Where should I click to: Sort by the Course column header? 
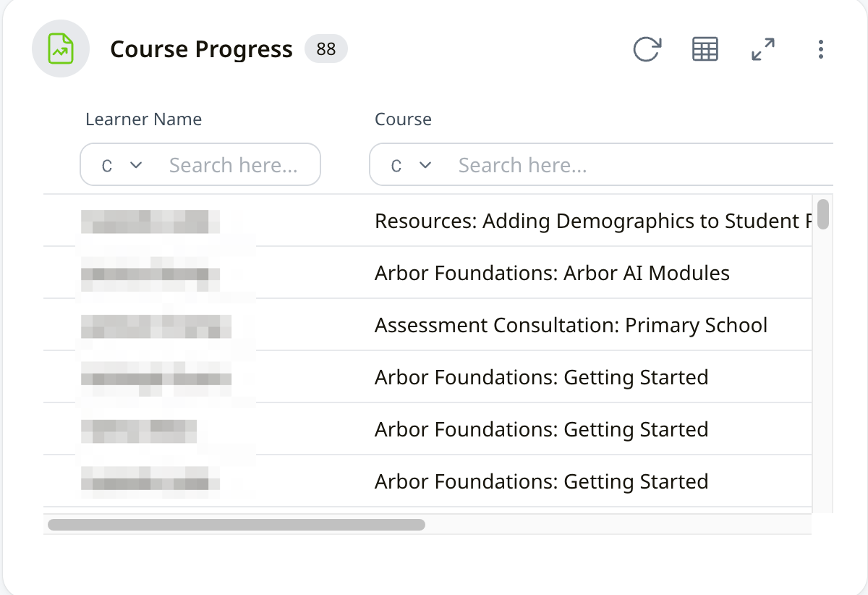pos(403,119)
